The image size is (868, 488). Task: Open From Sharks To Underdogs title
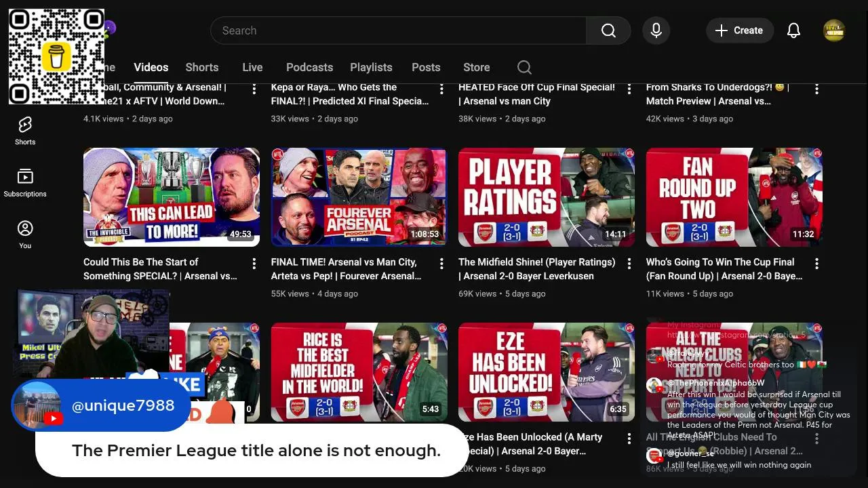(717, 94)
